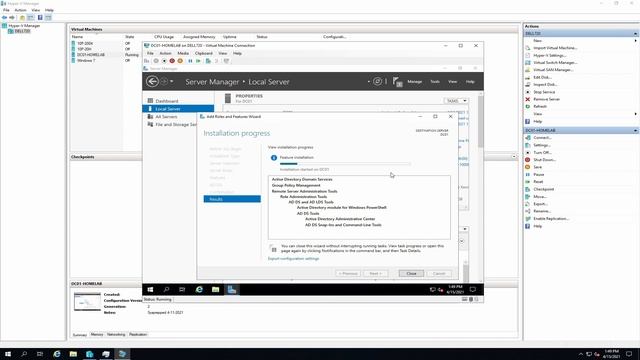
Task: Open Manage menu in Server Manager
Action: pyautogui.click(x=414, y=82)
